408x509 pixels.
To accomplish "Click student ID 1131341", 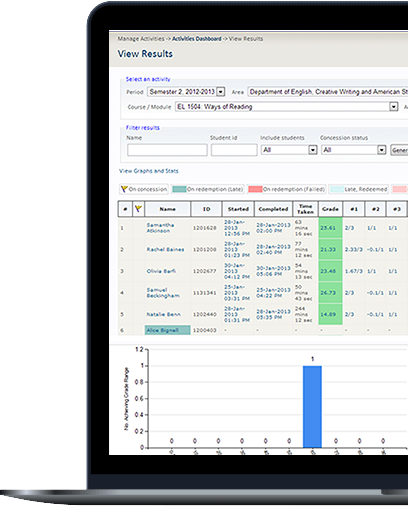I will [205, 293].
